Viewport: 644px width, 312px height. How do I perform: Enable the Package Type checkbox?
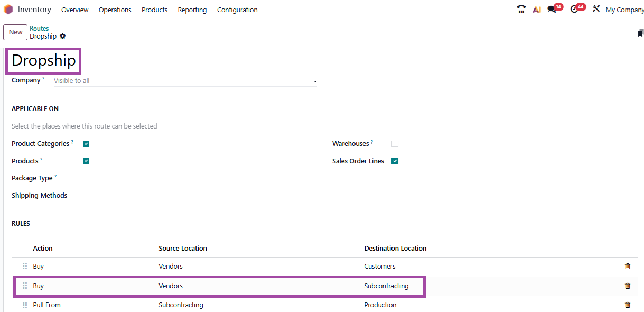click(86, 178)
